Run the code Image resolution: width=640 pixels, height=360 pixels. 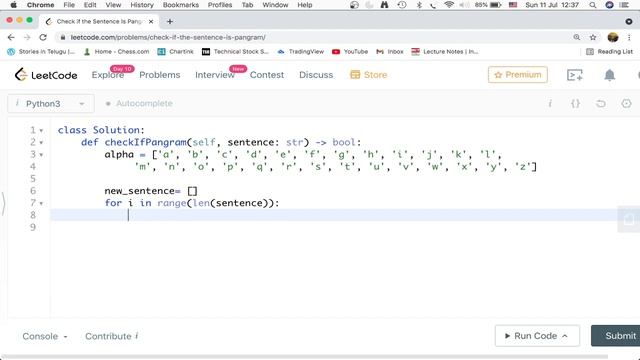(x=537, y=336)
